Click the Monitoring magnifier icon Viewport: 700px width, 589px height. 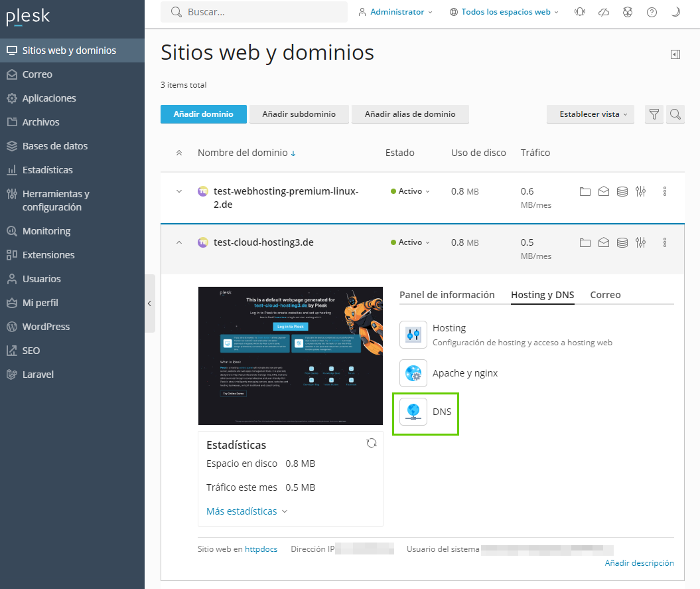click(12, 231)
